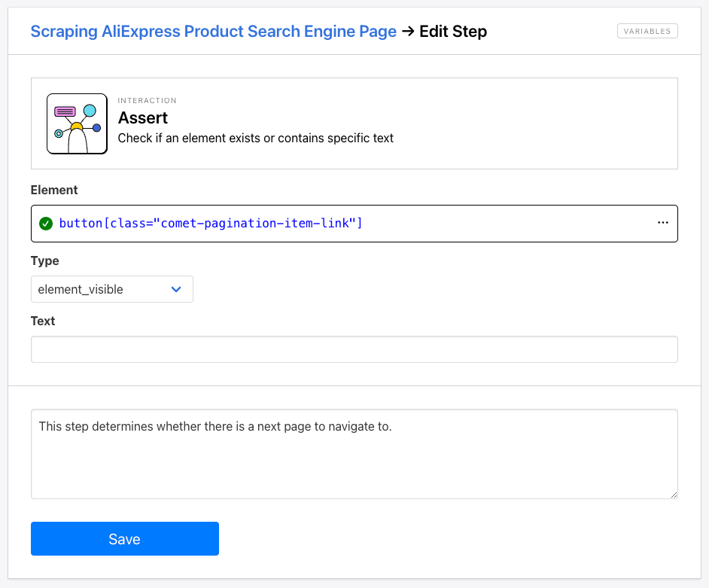Screen dimensions: 709x588
Task: Open the Type dropdown showing element_visible
Action: (x=111, y=289)
